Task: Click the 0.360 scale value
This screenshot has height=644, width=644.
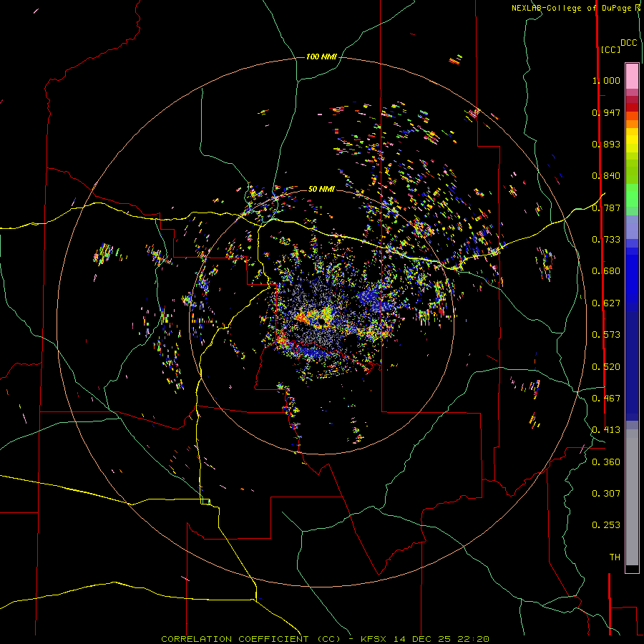Action: [606, 462]
